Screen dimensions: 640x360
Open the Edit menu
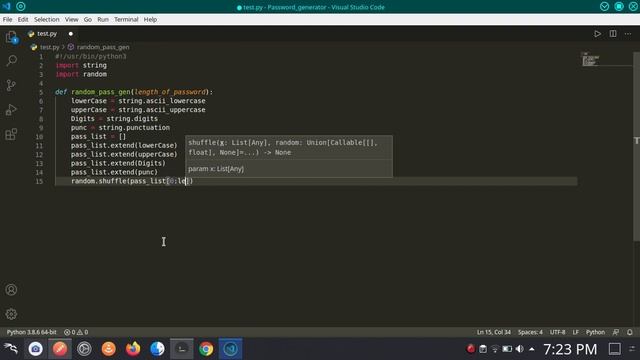pos(23,19)
